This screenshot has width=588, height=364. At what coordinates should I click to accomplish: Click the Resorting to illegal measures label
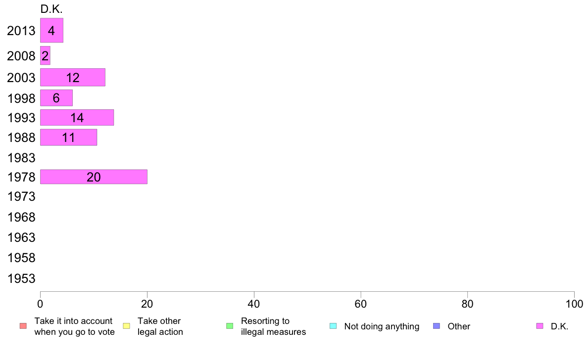(x=273, y=326)
